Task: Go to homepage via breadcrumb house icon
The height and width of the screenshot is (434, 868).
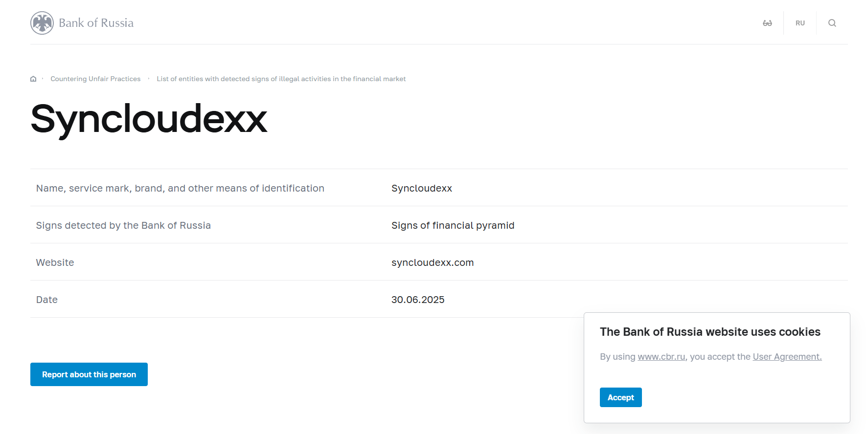Action: [33, 79]
